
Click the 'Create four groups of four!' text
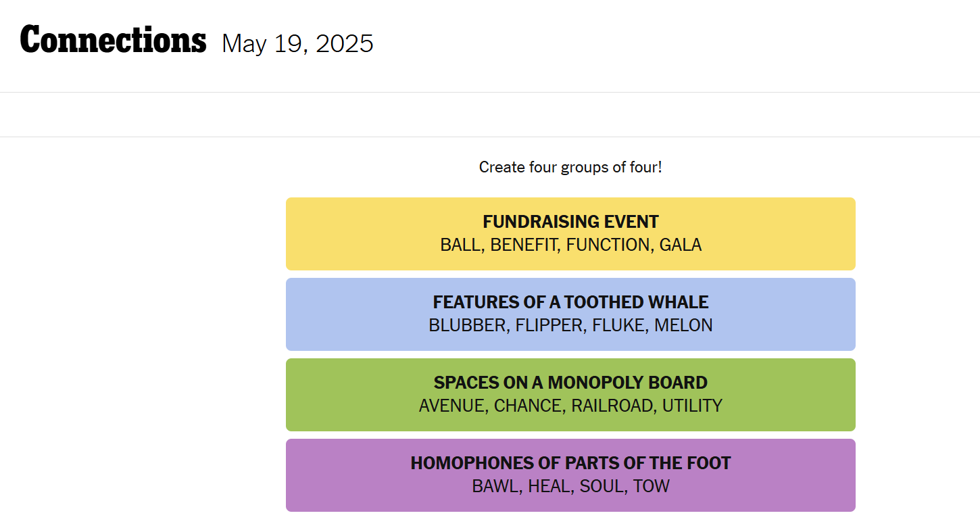click(570, 167)
